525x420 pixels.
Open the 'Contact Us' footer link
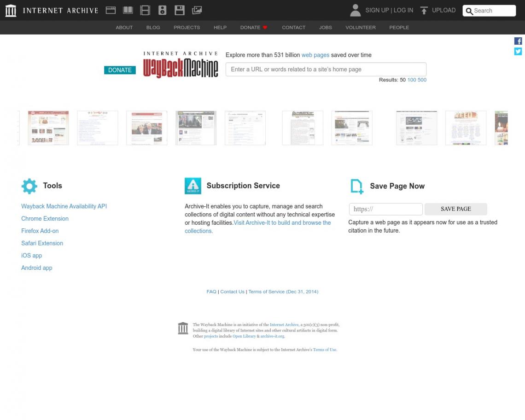(x=233, y=292)
